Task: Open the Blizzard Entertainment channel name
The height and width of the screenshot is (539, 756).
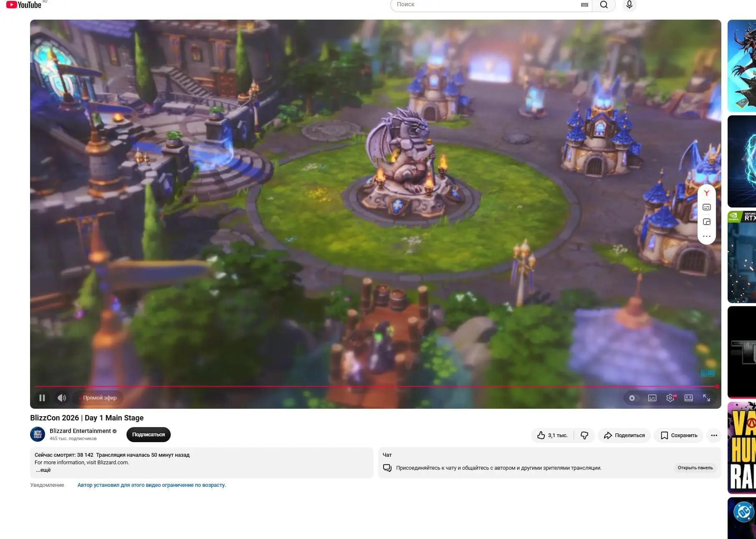Action: coord(80,431)
